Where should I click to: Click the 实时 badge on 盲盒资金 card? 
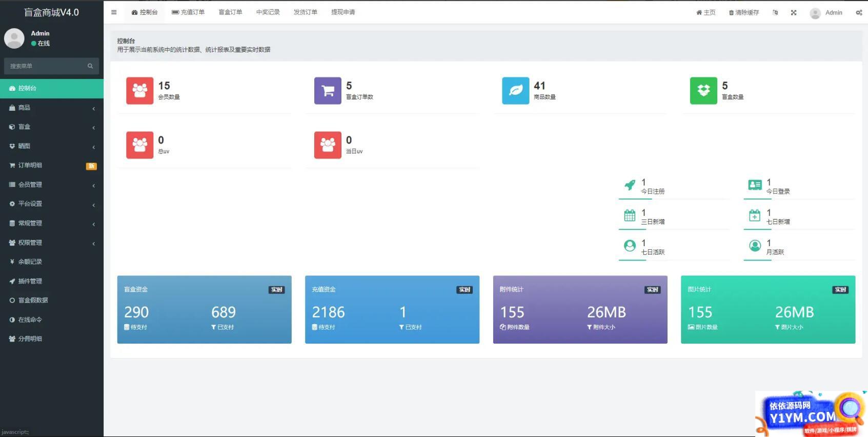pos(277,290)
